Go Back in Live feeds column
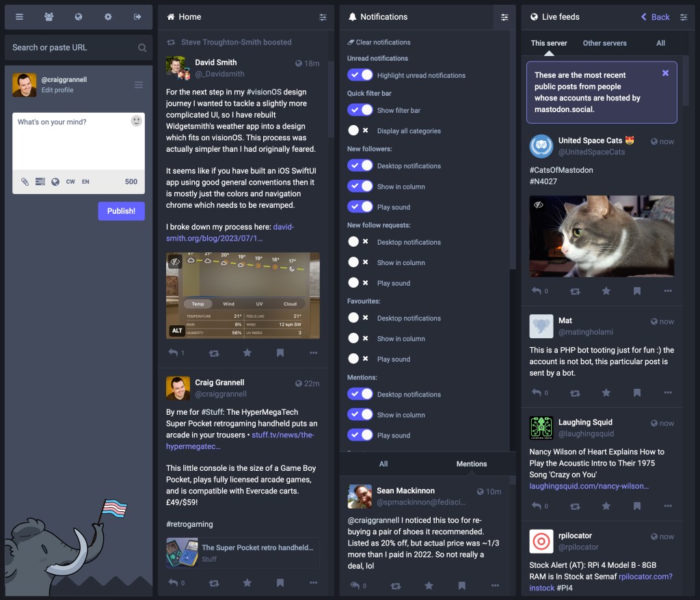This screenshot has width=700, height=600. 656,17
